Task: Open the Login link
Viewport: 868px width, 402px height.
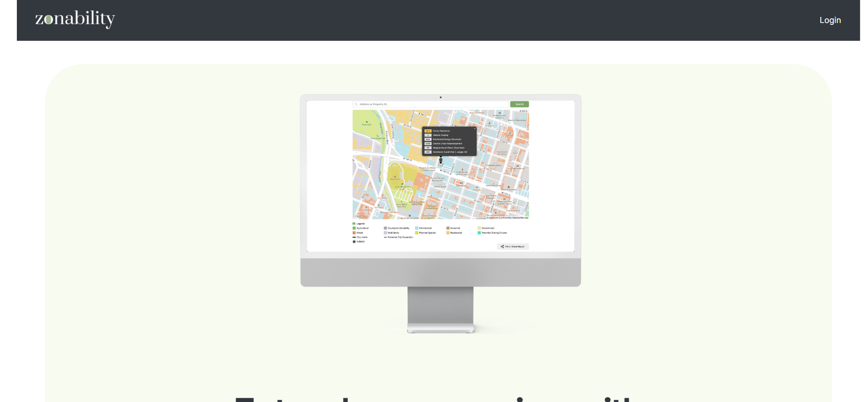Action: [x=829, y=20]
